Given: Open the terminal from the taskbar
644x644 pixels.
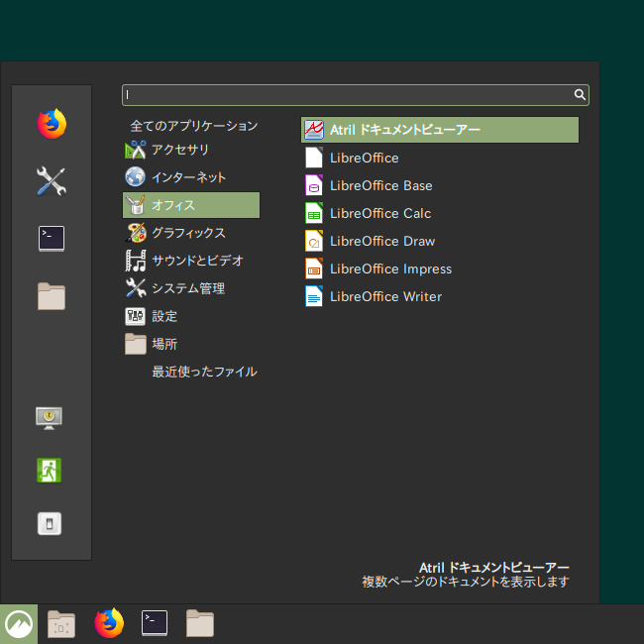Looking at the screenshot, I should (155, 623).
